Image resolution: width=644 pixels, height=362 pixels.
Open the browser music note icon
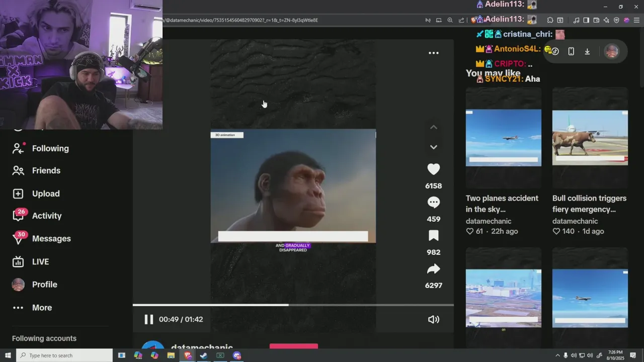(x=576, y=20)
